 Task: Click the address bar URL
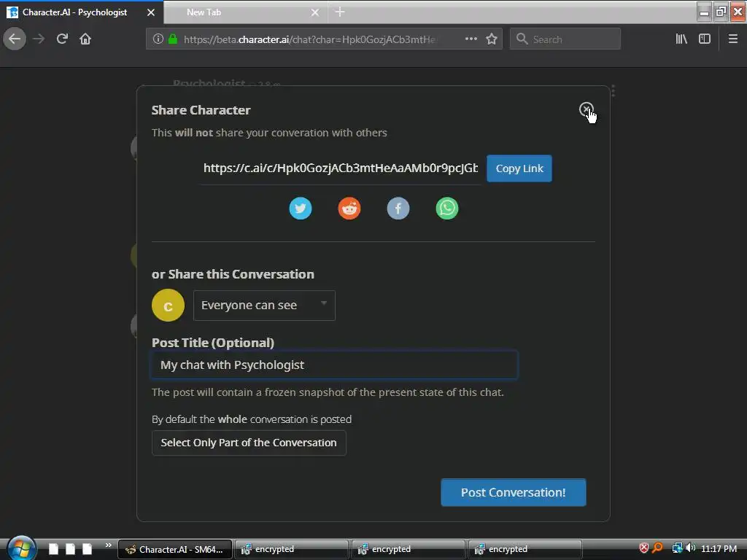(309, 39)
